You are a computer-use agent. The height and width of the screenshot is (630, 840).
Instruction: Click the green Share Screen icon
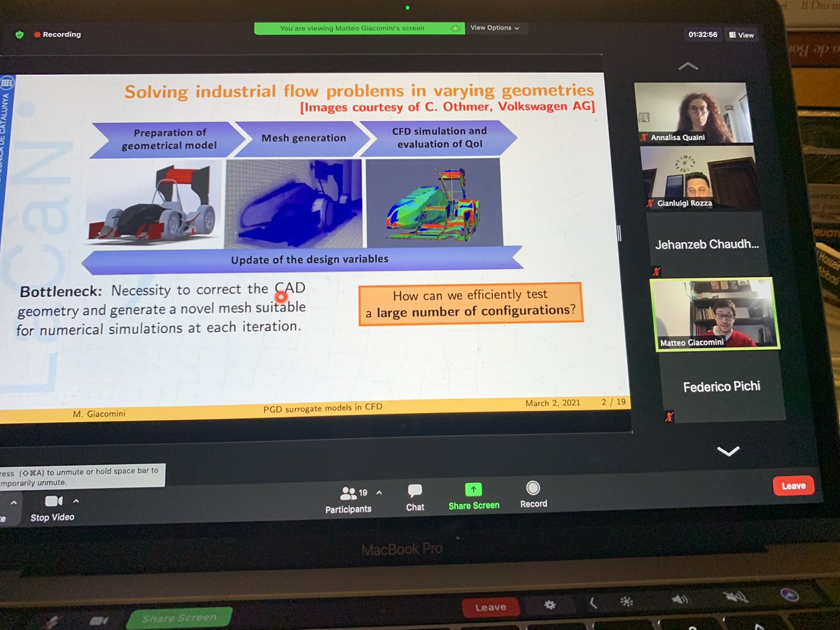click(474, 489)
